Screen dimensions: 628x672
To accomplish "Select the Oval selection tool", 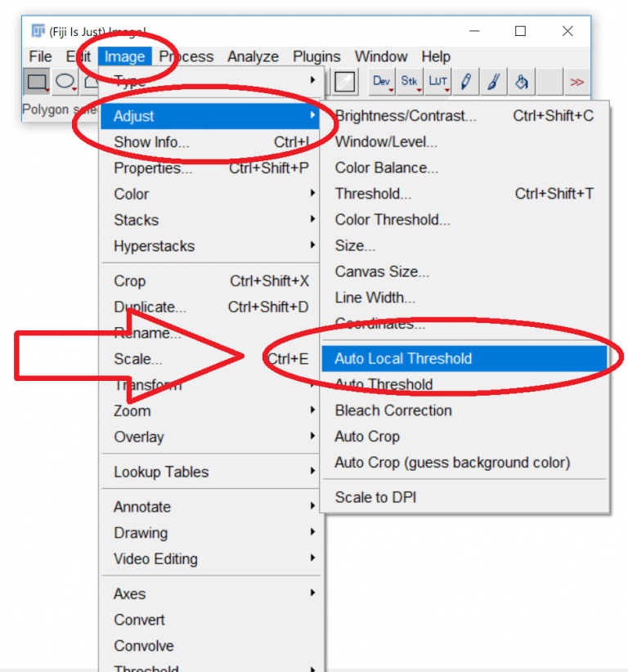I will [x=65, y=82].
